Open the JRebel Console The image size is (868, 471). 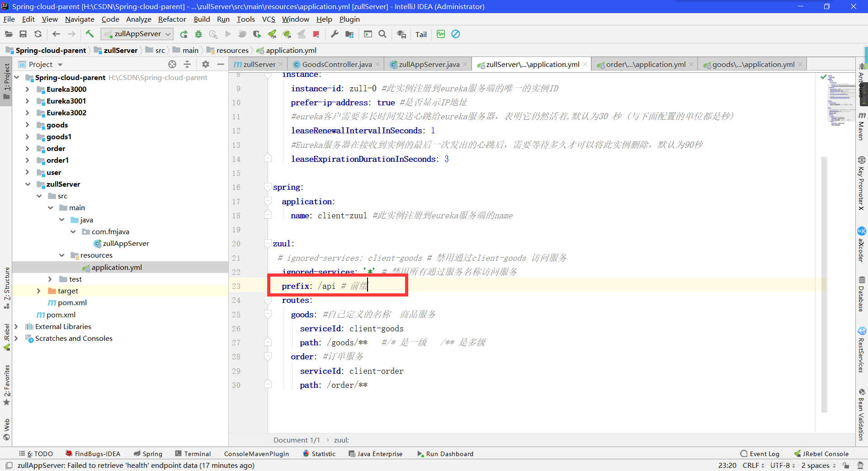pyautogui.click(x=821, y=454)
